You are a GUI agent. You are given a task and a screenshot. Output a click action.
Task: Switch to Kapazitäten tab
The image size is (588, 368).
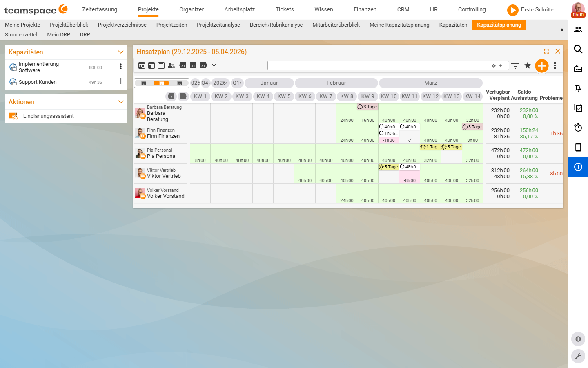click(453, 25)
